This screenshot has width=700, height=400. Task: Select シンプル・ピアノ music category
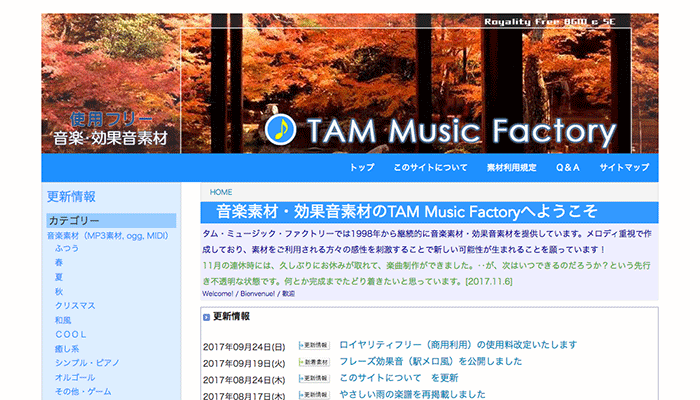pos(87,363)
